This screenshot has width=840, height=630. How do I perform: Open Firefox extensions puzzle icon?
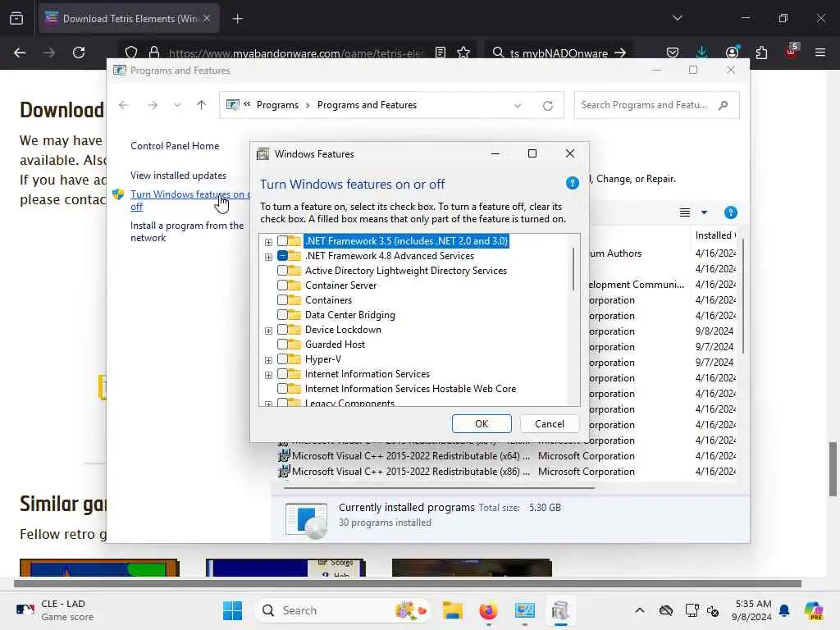(x=761, y=52)
